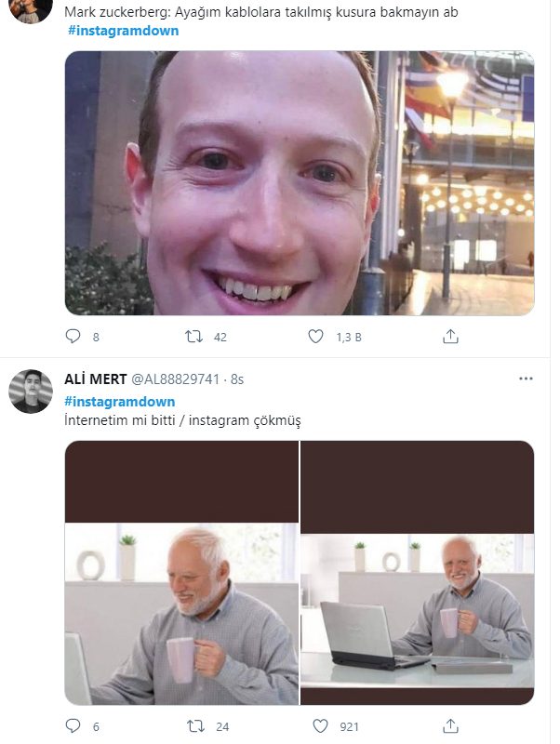Open the smiling man selfie photo
Screen dimensions: 560x744
tap(299, 183)
